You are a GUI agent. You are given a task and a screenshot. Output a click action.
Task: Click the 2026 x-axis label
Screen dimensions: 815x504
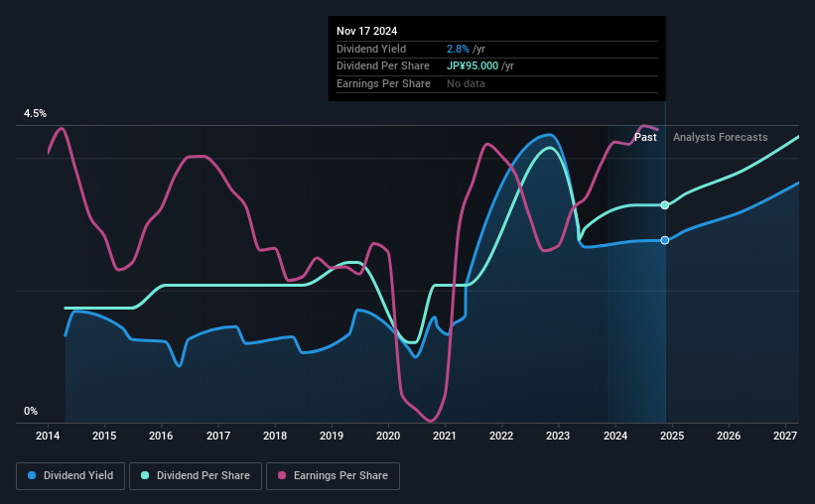[729, 436]
